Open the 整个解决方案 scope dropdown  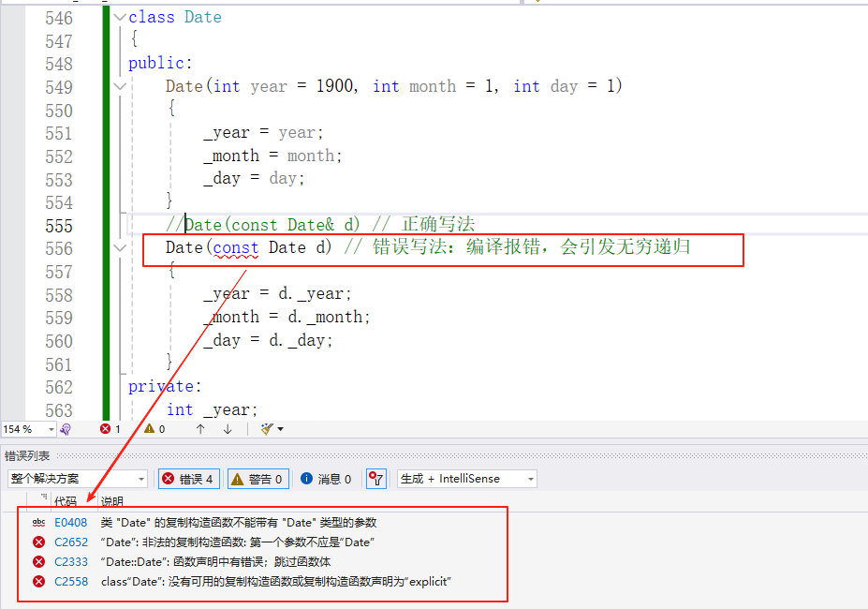pyautogui.click(x=78, y=479)
